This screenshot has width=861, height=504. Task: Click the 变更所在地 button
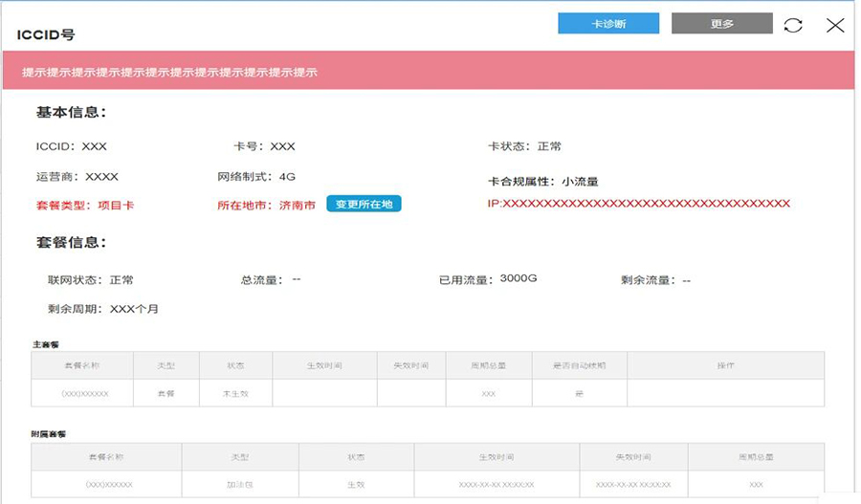tap(364, 204)
